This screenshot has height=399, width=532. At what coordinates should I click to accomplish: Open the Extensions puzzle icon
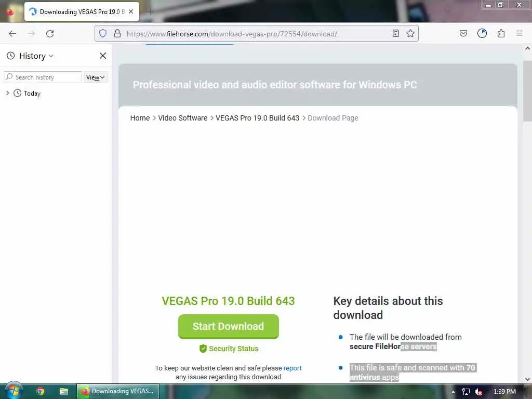pyautogui.click(x=501, y=33)
